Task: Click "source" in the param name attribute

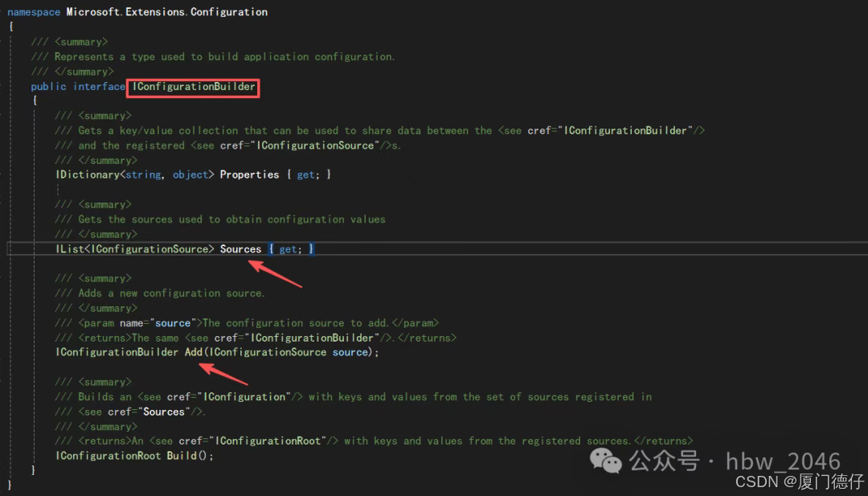Action: pyautogui.click(x=173, y=322)
